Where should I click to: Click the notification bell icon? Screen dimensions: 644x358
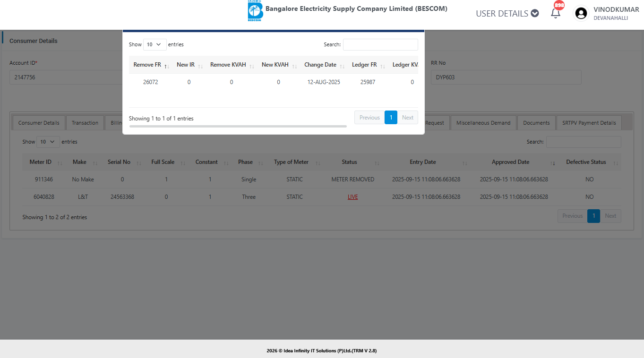coord(556,13)
